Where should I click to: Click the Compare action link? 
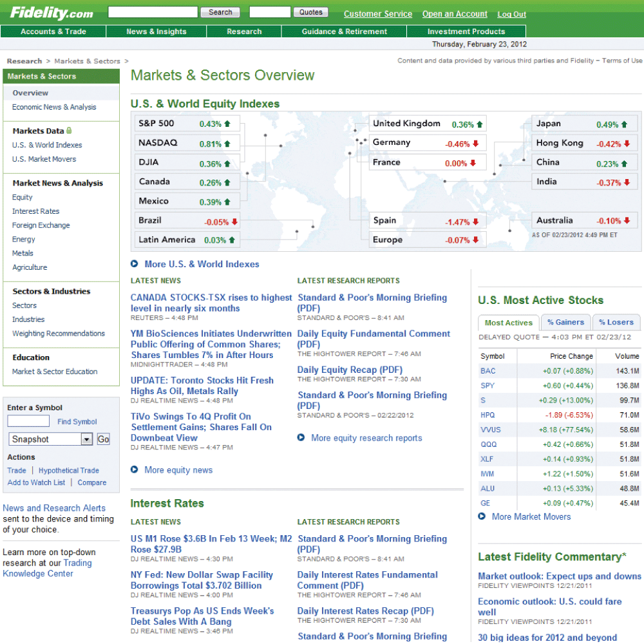92,482
